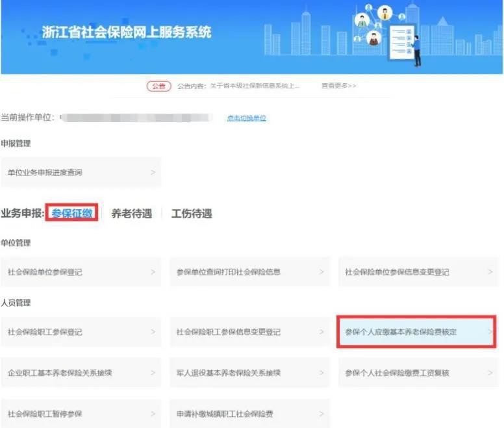The height and width of the screenshot is (428, 504).
Task: Open 查看更多 announcements link
Action: tap(338, 86)
